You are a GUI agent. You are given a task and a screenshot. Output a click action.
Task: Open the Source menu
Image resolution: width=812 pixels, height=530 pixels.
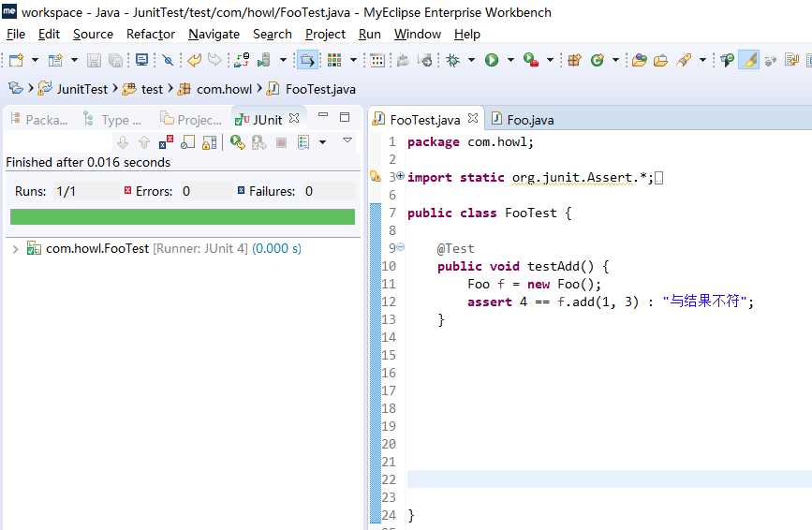(x=93, y=34)
